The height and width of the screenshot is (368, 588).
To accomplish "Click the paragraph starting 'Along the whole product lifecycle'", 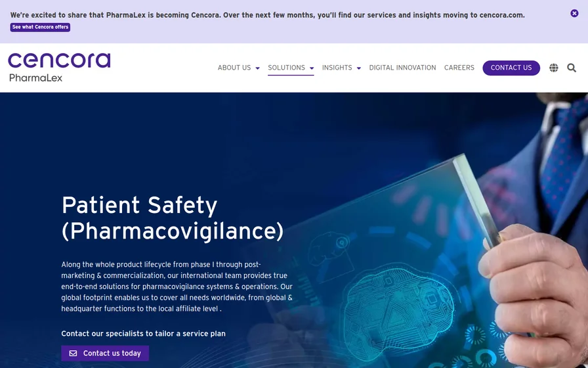I will click(x=177, y=287).
